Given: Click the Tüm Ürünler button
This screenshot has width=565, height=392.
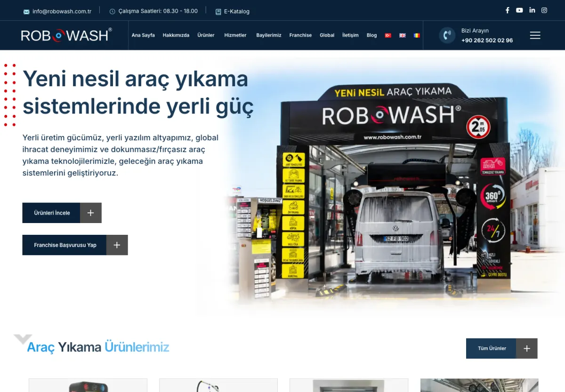Looking at the screenshot, I should pos(501,349).
